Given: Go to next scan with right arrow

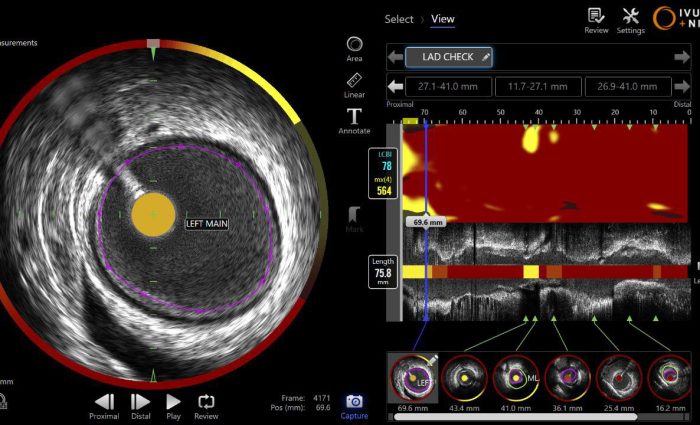Looking at the screenshot, I should click(682, 57).
